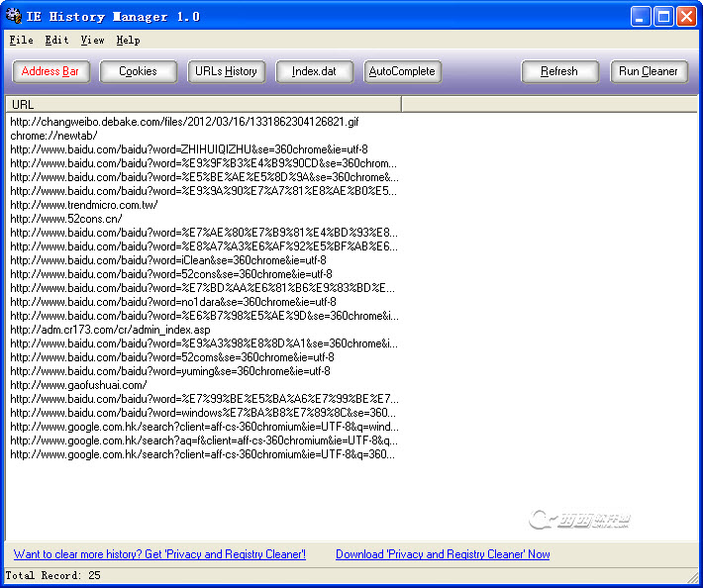Select baidu row with word=52coms
The height and width of the screenshot is (588, 703).
click(x=171, y=357)
